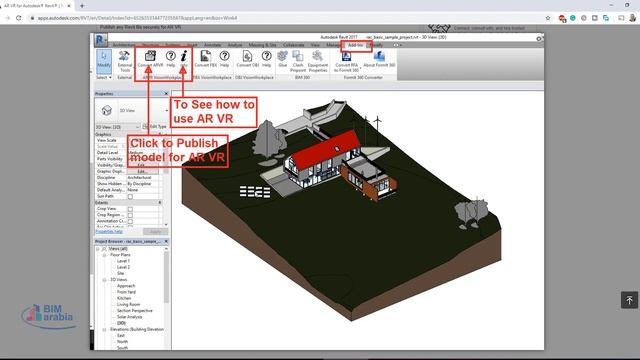Select Level 2 floor plan in browser
The image size is (640, 360).
[x=123, y=267]
